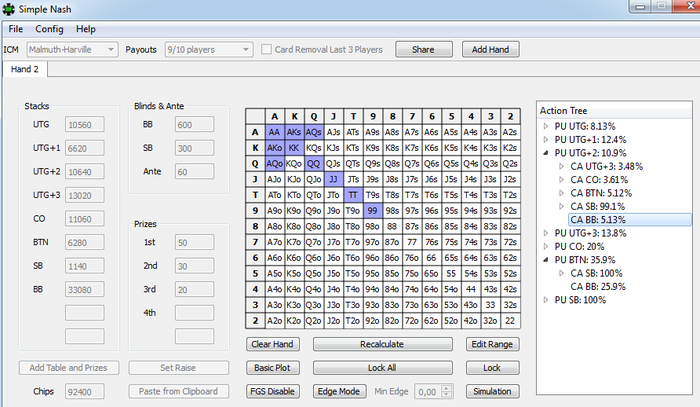Click the 88 cell in the grid
The image size is (700, 407).
(x=392, y=226)
